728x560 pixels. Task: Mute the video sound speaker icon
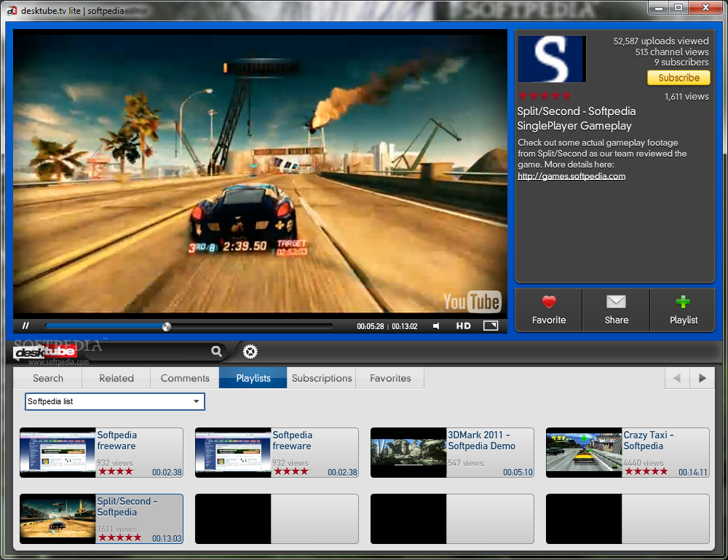pyautogui.click(x=436, y=326)
